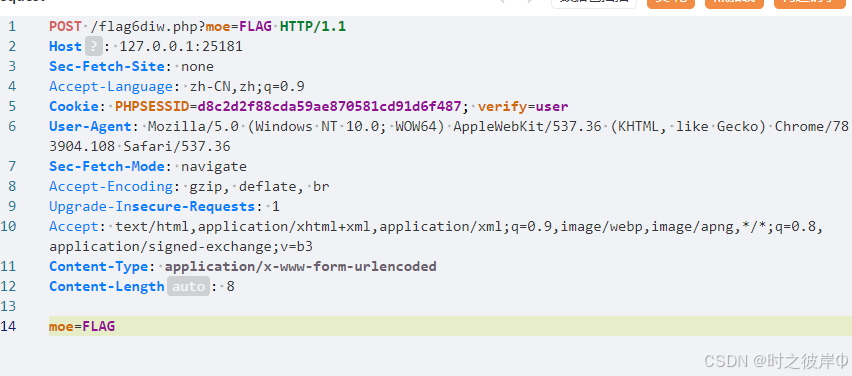Click the moe=FLAG body on line 14
The image size is (852, 376).
82,327
